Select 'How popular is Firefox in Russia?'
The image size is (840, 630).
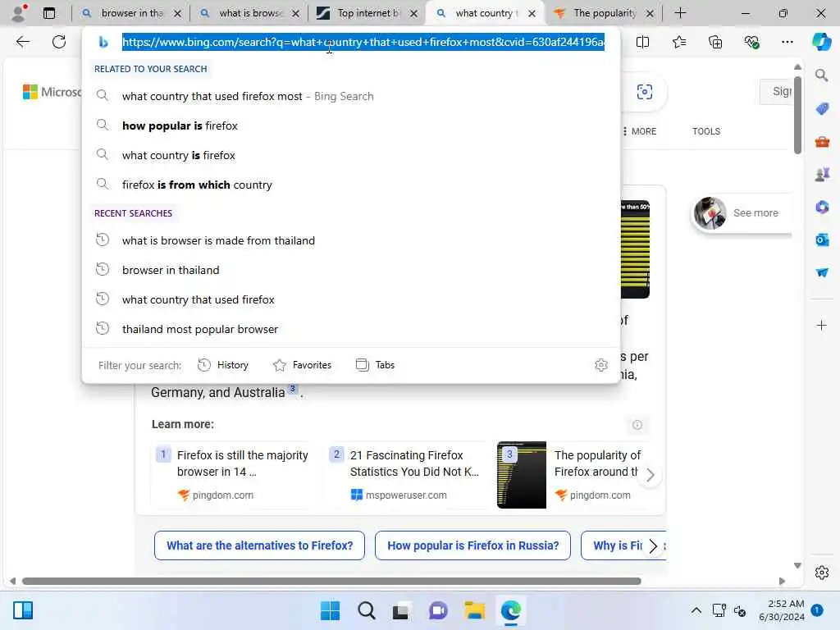click(473, 546)
